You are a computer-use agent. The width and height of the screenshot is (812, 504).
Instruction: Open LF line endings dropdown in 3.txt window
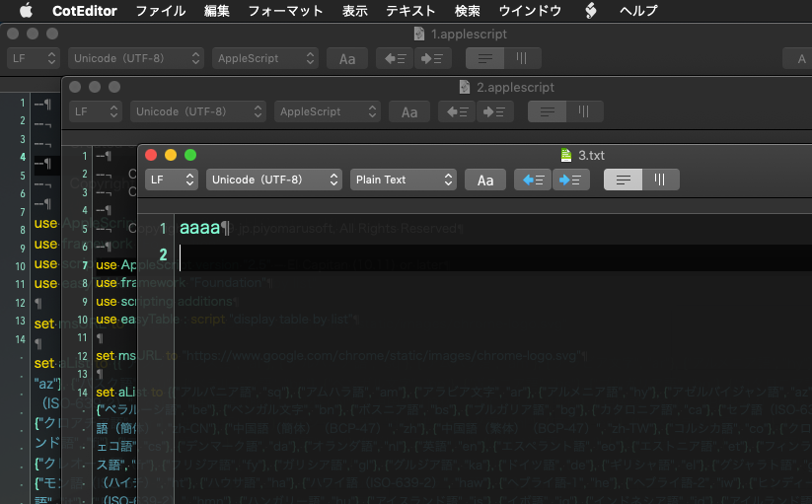pos(172,180)
